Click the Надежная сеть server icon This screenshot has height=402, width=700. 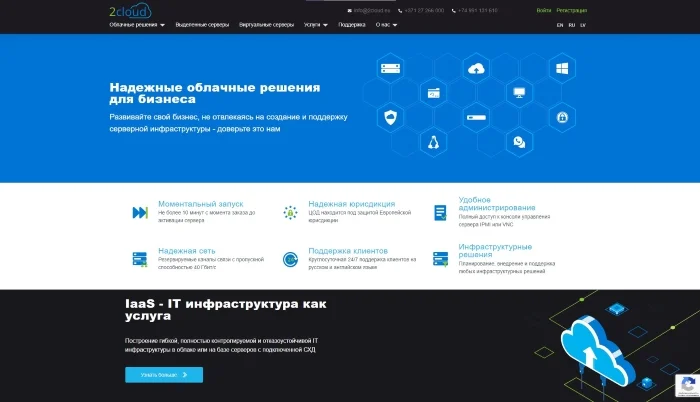pos(140,259)
